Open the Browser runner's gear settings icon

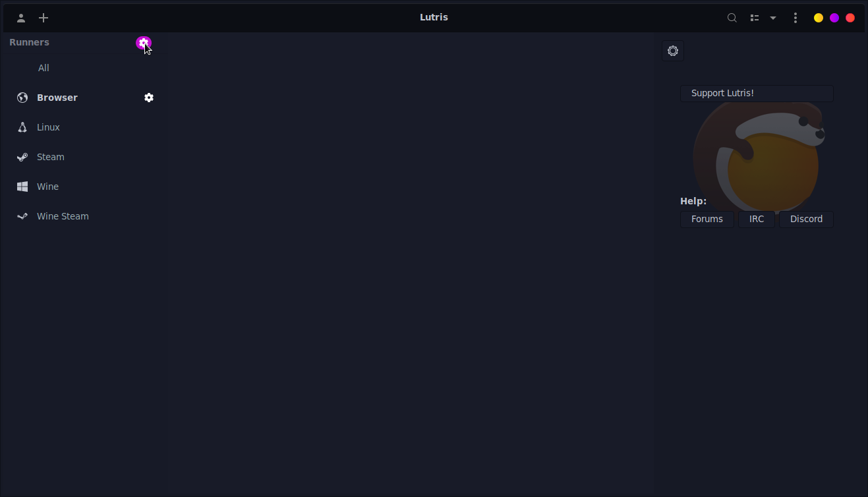[x=149, y=98]
